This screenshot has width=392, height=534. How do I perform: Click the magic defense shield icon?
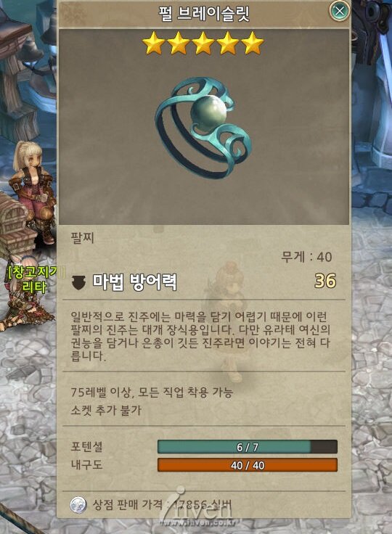[78, 283]
